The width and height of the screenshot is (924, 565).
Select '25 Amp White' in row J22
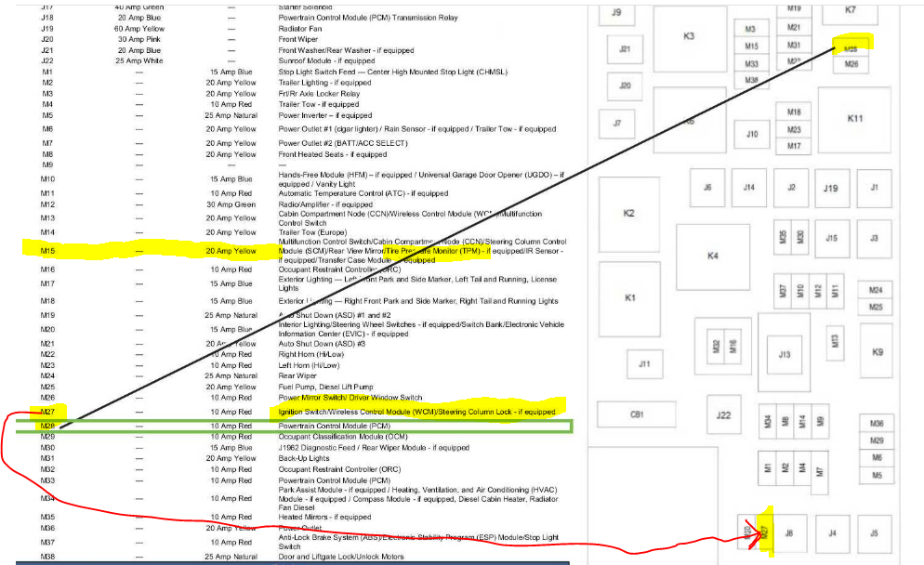139,60
